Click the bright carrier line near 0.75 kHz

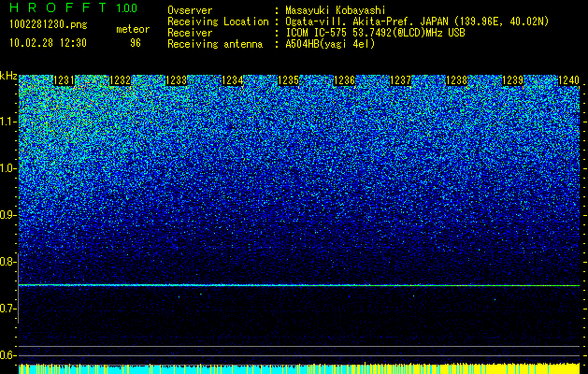tap(299, 285)
